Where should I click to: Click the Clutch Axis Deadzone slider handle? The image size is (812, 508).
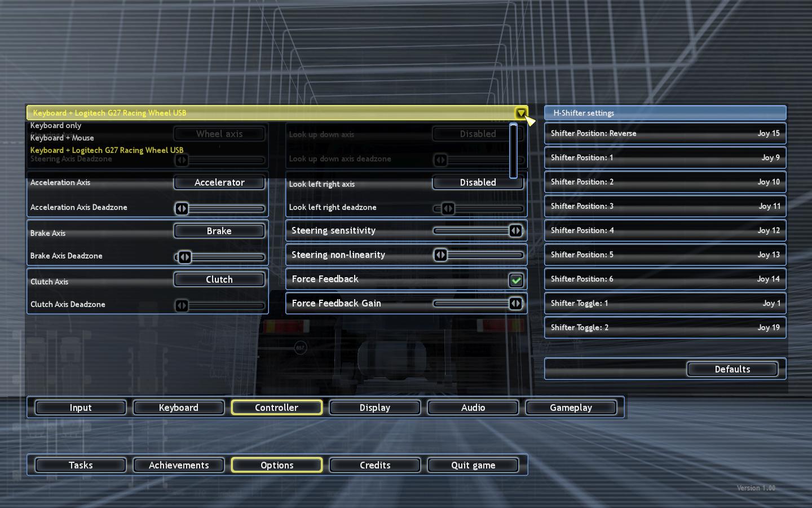pos(182,305)
